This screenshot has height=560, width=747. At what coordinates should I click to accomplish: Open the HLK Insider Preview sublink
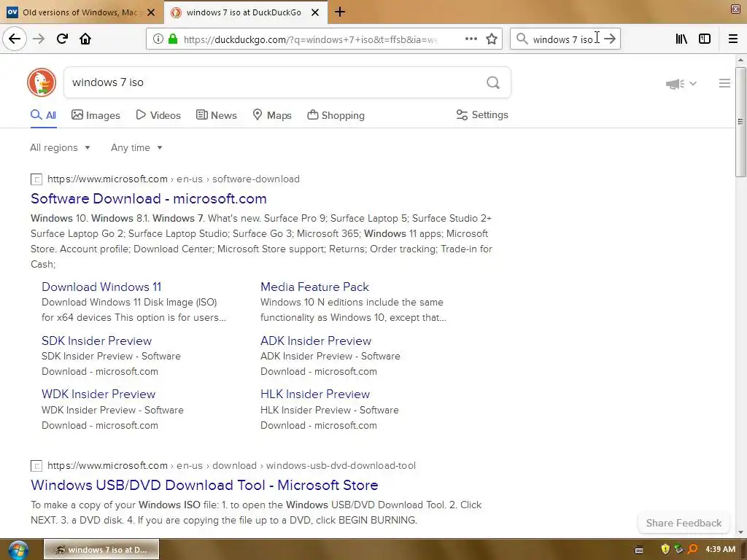[x=315, y=394]
